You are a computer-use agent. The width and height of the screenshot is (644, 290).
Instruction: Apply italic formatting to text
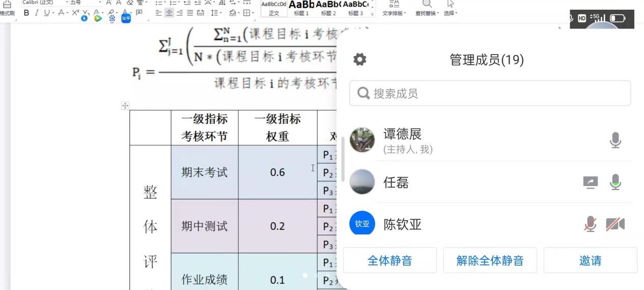point(37,13)
